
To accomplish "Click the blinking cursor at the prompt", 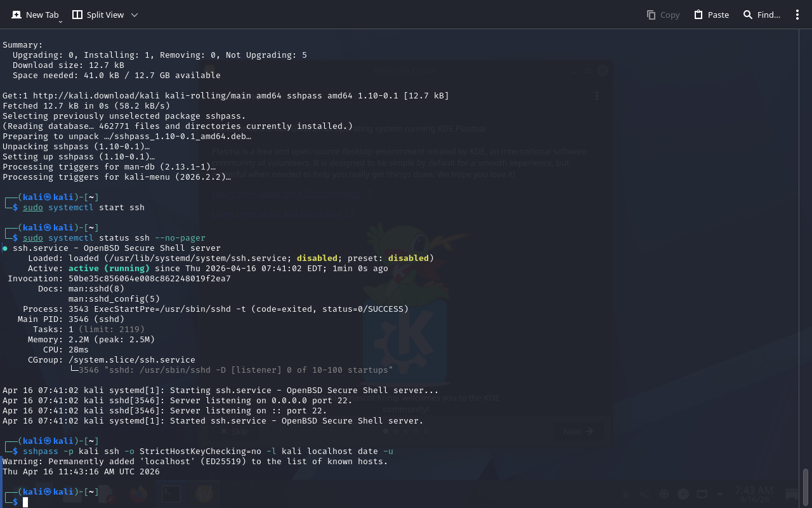I will pyautogui.click(x=25, y=502).
